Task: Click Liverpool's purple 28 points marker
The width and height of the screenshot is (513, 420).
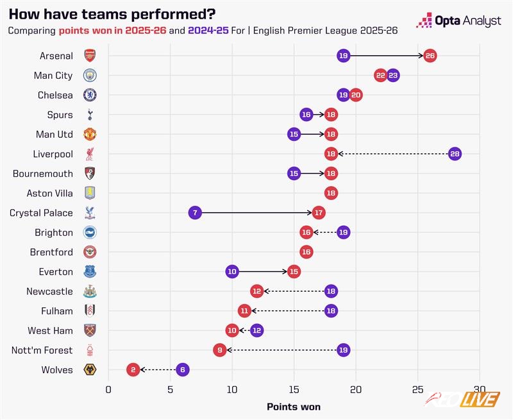Action: pyautogui.click(x=455, y=154)
